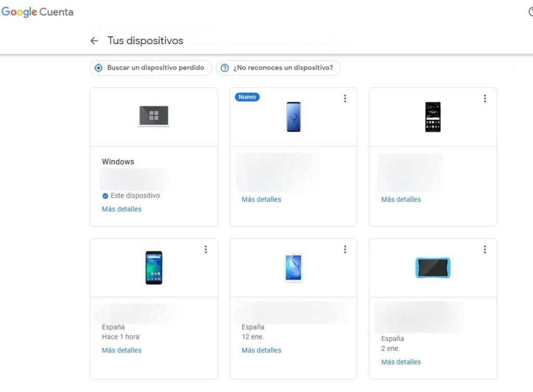Open three-dot menu on 'Hace 1 hora' card
Viewport: 533px width, 392px height.
[206, 250]
